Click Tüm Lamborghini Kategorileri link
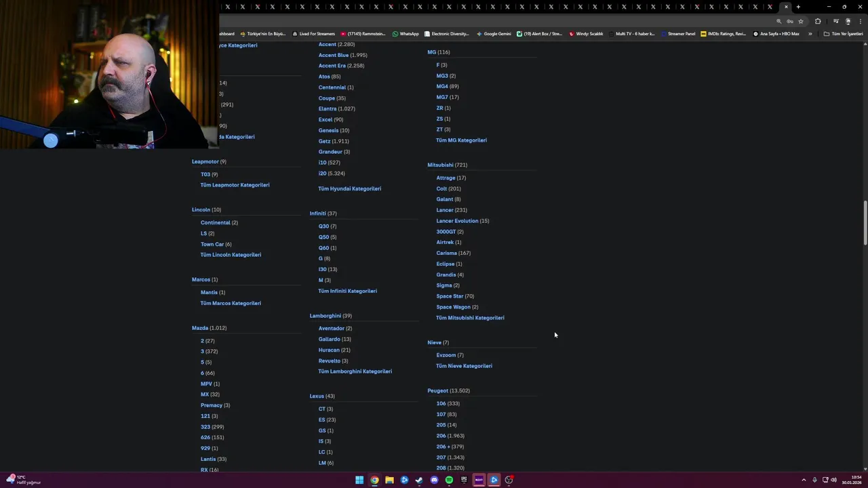868x488 pixels. [x=355, y=371]
